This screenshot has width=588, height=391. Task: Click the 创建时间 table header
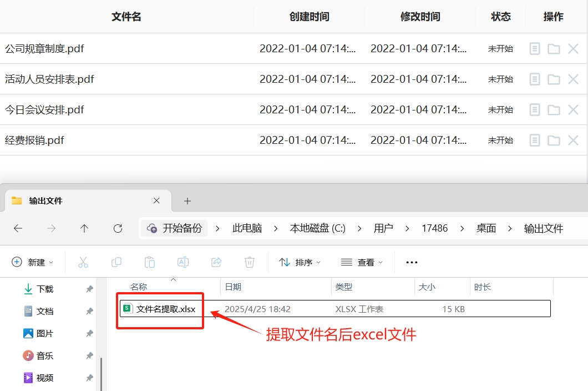click(x=310, y=17)
